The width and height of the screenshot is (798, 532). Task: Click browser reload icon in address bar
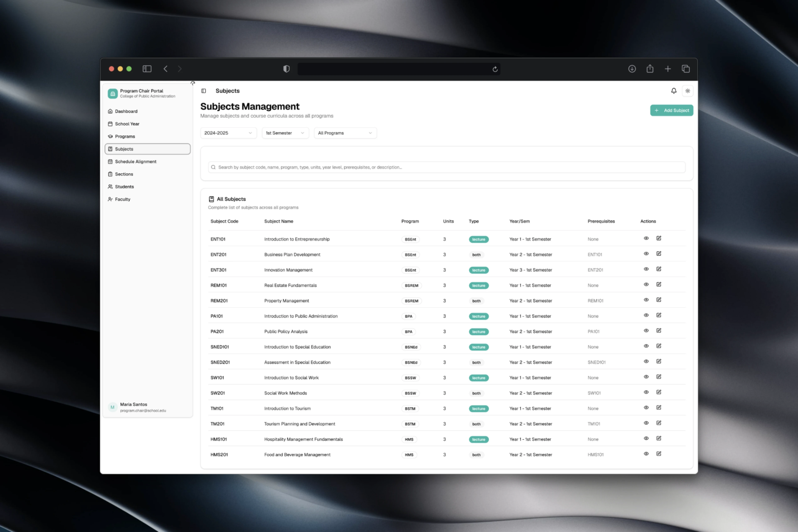pyautogui.click(x=495, y=69)
